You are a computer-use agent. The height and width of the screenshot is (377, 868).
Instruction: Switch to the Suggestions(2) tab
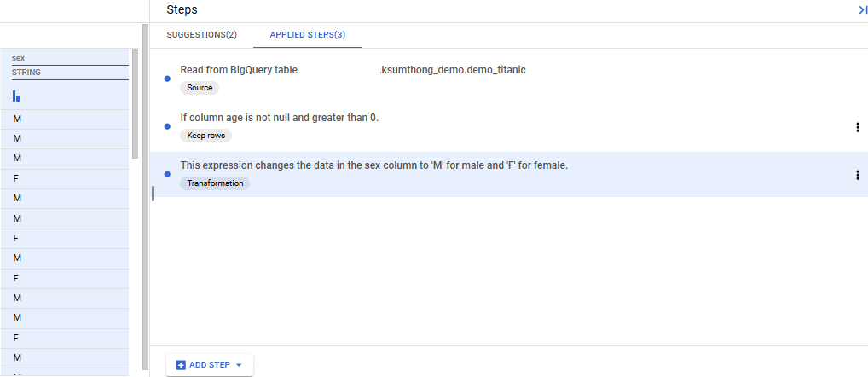201,35
